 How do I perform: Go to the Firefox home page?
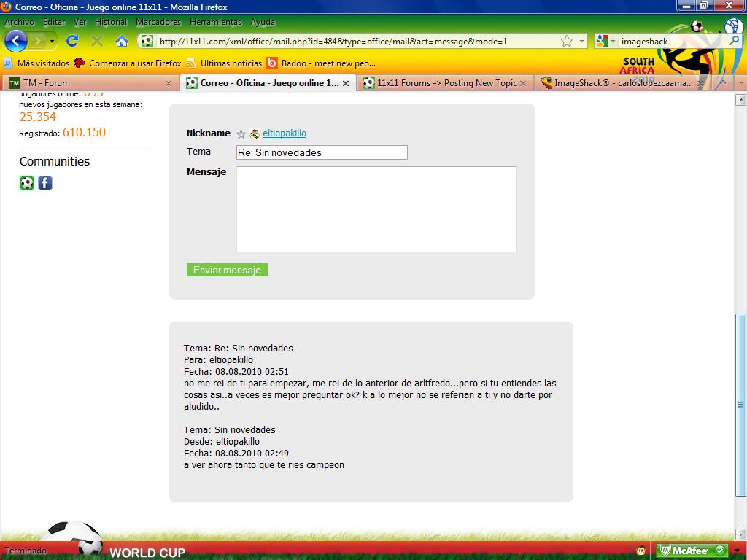click(122, 41)
